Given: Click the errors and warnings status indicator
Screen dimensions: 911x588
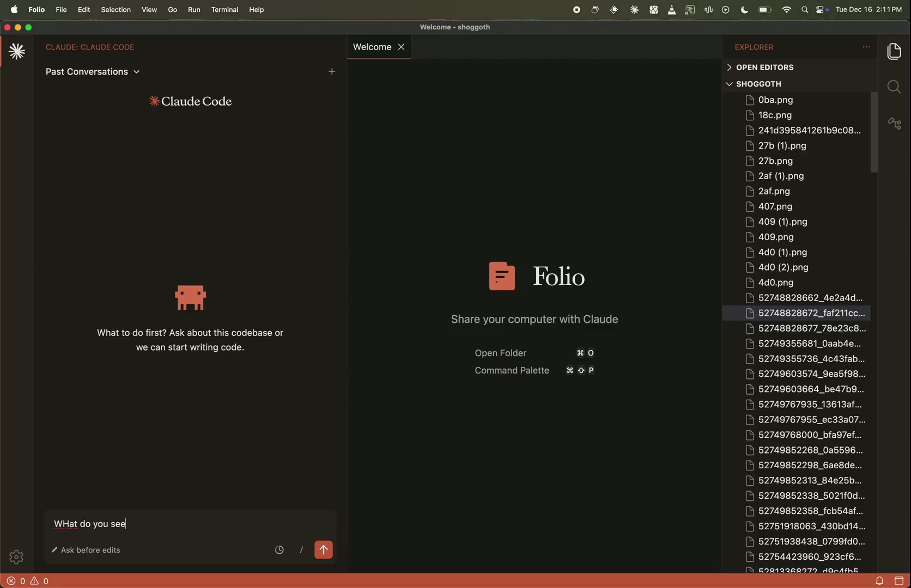Looking at the screenshot, I should point(28,581).
